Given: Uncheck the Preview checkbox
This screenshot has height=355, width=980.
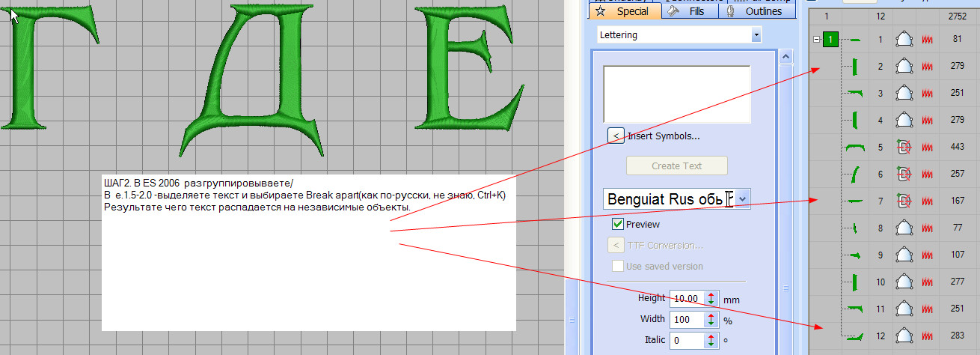Looking at the screenshot, I should (x=618, y=224).
